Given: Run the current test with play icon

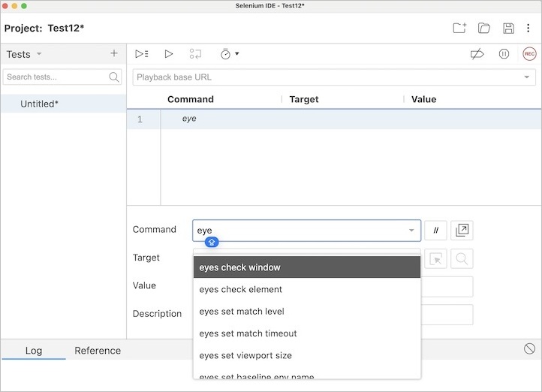Looking at the screenshot, I should 169,54.
